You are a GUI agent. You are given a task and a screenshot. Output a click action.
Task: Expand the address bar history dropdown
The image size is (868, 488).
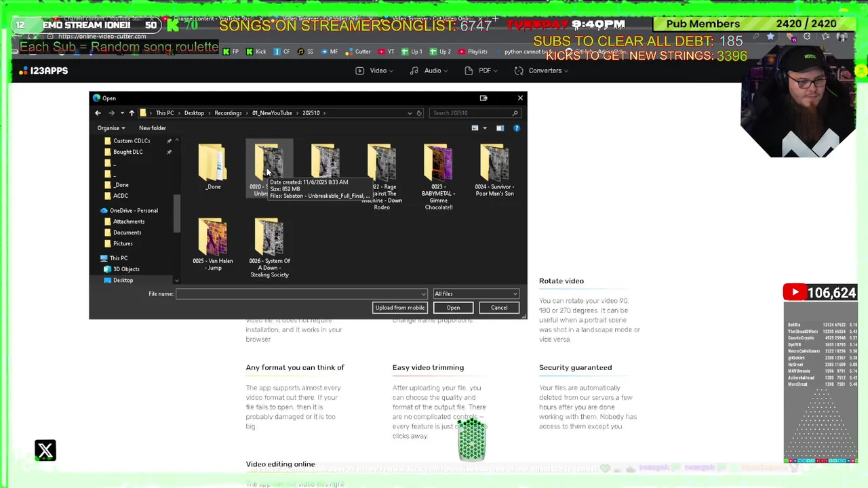point(410,113)
